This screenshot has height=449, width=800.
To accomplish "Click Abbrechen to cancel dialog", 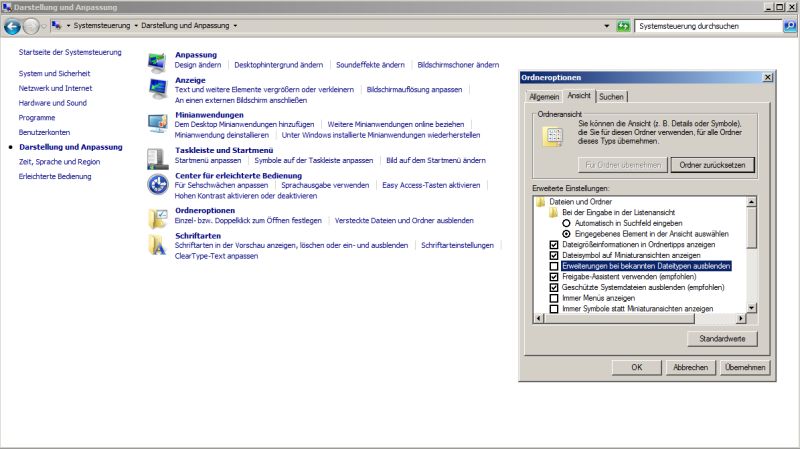I will coord(690,367).
